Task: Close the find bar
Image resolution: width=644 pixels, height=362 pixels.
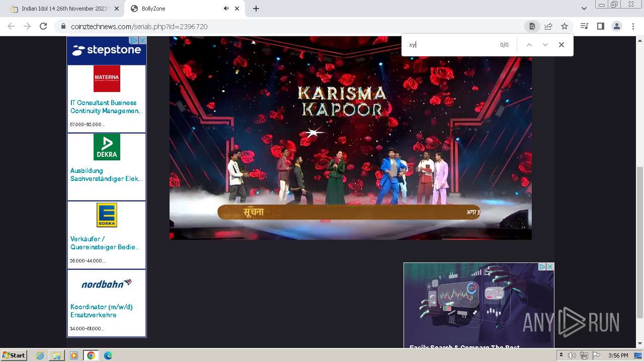Action: 561,45
